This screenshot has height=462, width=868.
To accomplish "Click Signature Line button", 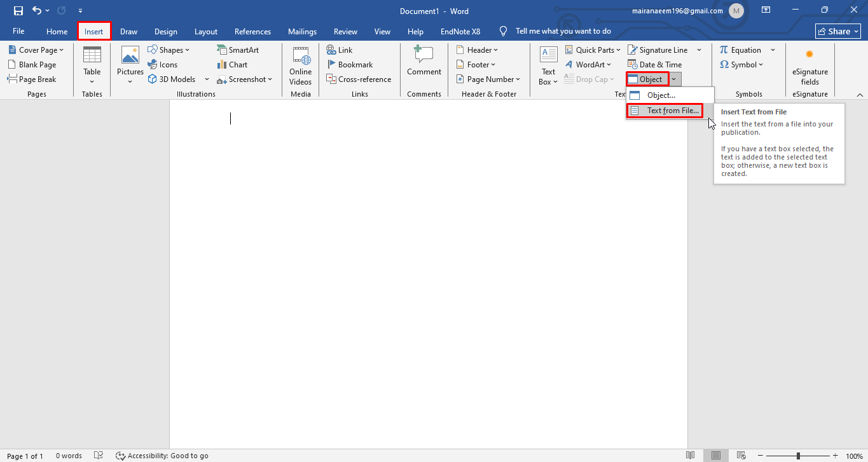I will click(x=658, y=50).
